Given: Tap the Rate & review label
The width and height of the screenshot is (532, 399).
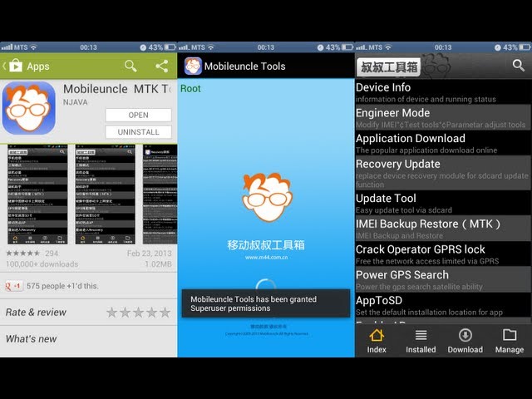Looking at the screenshot, I should pyautogui.click(x=36, y=313).
